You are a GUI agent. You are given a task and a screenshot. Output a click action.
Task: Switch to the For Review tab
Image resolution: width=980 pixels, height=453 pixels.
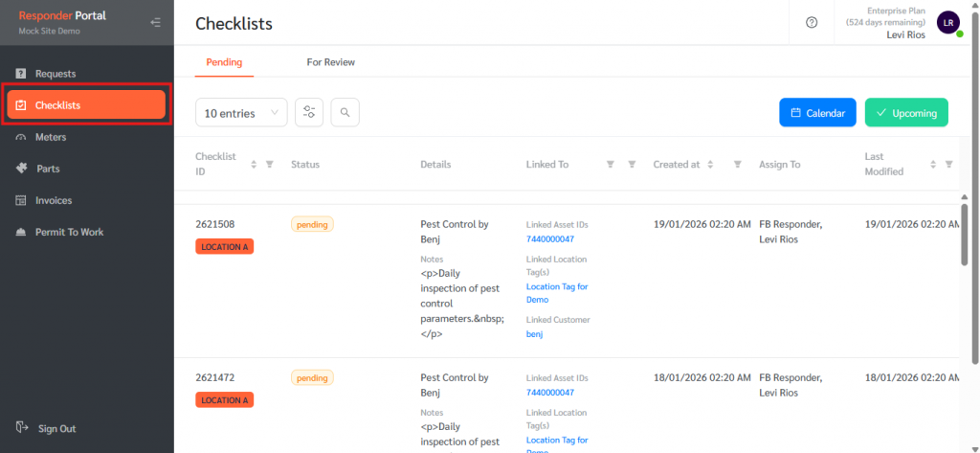(330, 62)
